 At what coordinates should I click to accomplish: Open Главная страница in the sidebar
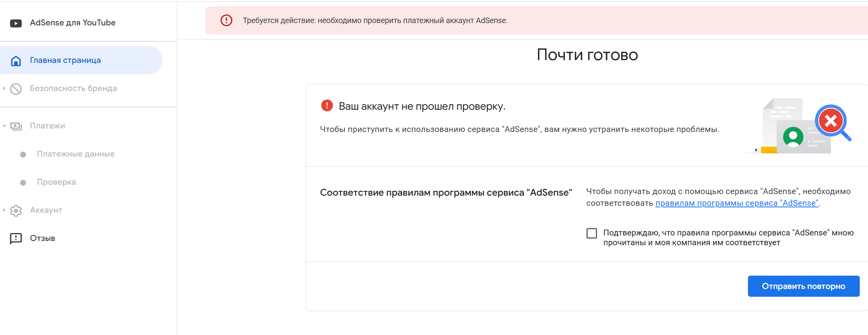81,60
